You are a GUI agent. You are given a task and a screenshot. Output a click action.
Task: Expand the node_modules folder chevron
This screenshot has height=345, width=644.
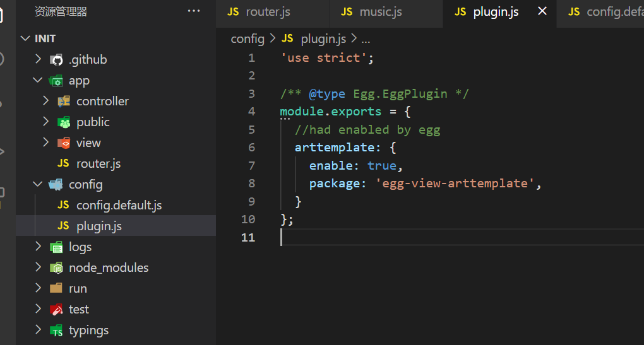tap(38, 267)
